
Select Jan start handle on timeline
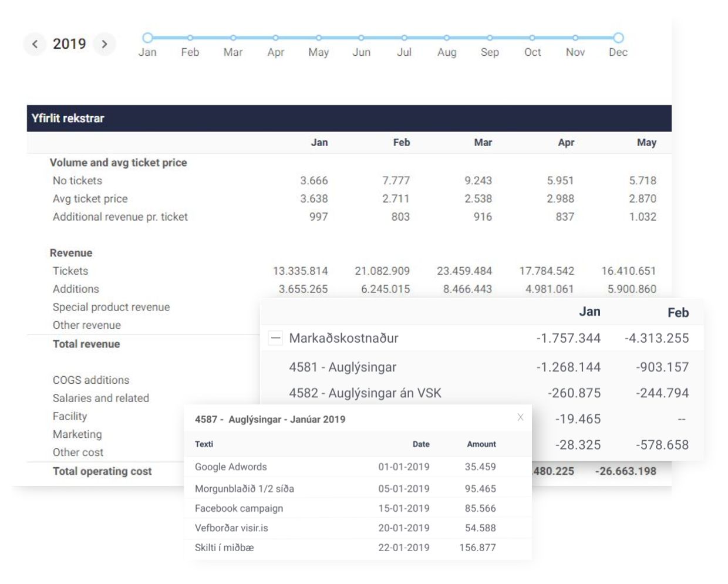[x=147, y=38]
